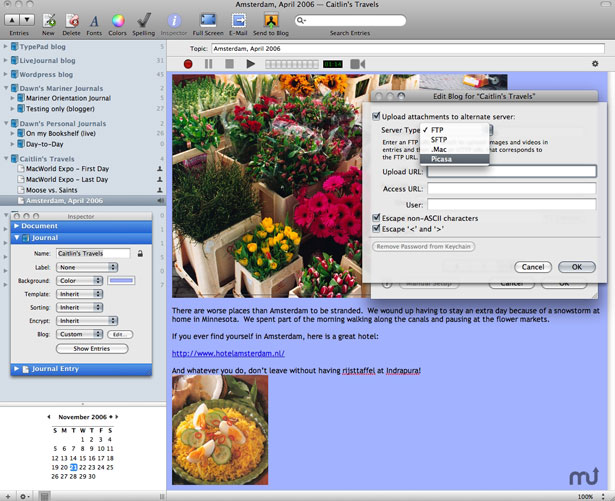This screenshot has height=501, width=615.
Task: Toggle the calendar view icon at bottom
Action: coord(44,496)
